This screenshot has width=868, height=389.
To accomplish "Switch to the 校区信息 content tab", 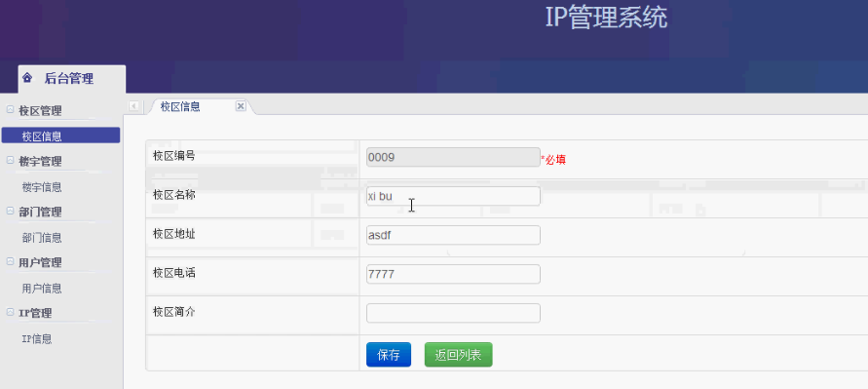I will pyautogui.click(x=180, y=106).
